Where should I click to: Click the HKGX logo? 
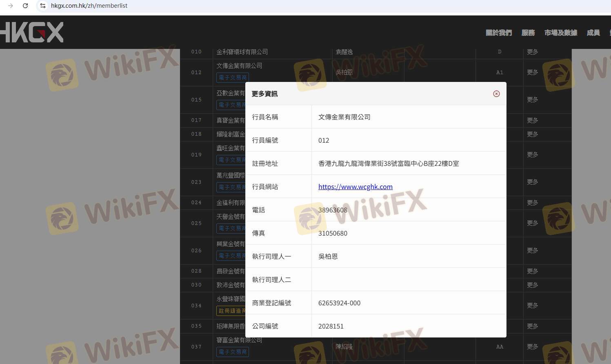click(x=32, y=33)
